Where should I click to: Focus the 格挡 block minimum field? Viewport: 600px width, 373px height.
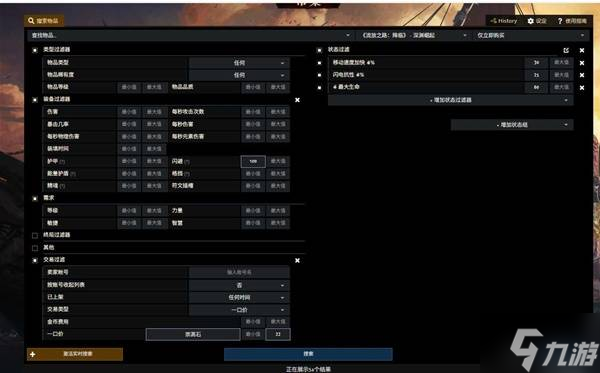pyautogui.click(x=253, y=174)
